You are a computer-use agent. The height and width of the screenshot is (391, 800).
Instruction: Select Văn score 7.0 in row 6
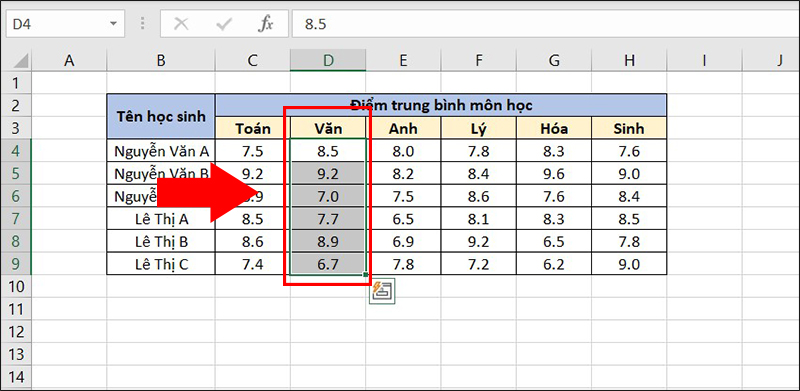pyautogui.click(x=328, y=196)
